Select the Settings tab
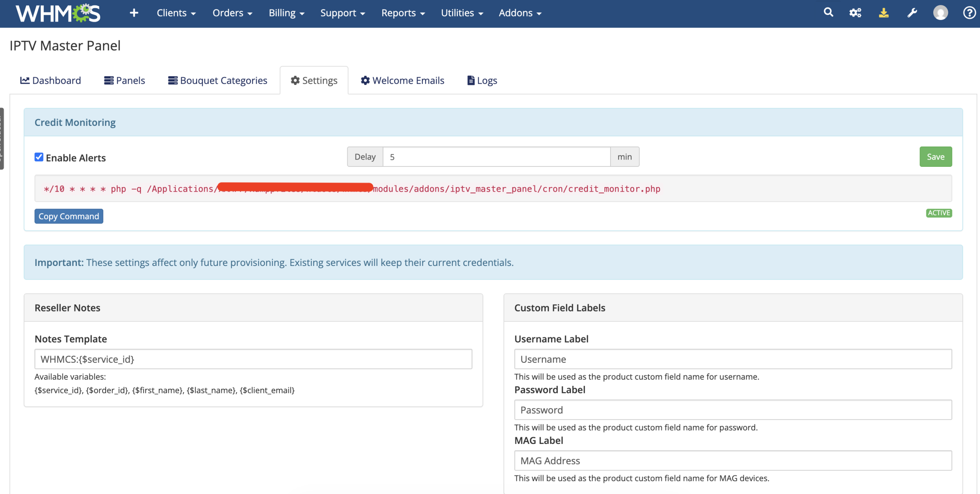 tap(314, 80)
